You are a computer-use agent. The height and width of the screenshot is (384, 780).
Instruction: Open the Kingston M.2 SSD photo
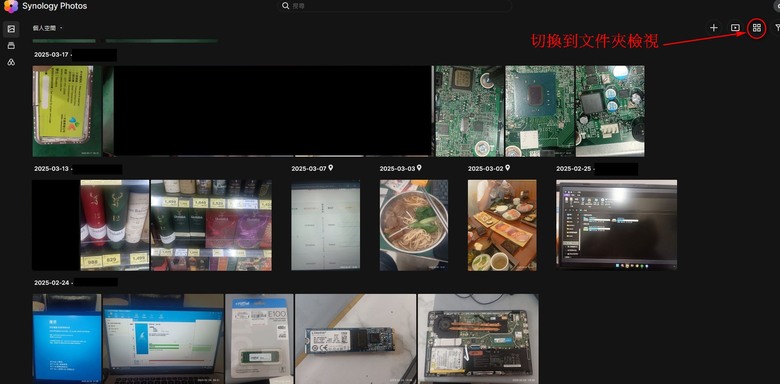point(356,339)
